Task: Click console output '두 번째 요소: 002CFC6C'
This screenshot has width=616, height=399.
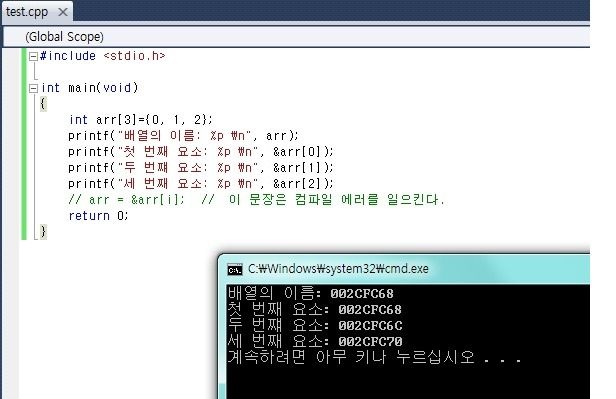Action: 315,326
